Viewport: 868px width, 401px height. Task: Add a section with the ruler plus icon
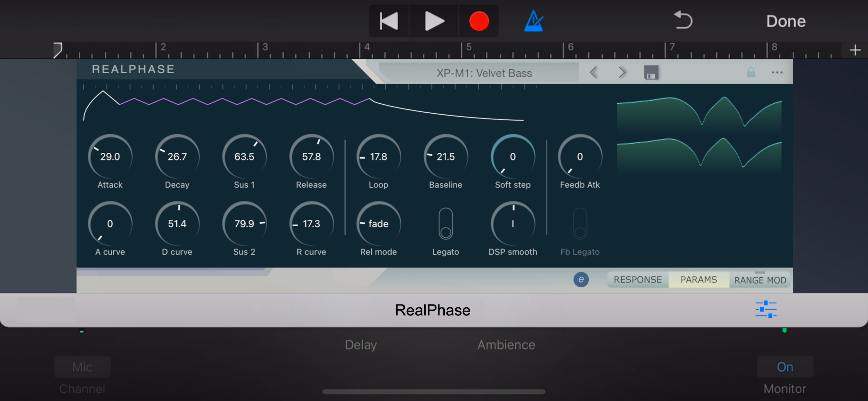(855, 50)
